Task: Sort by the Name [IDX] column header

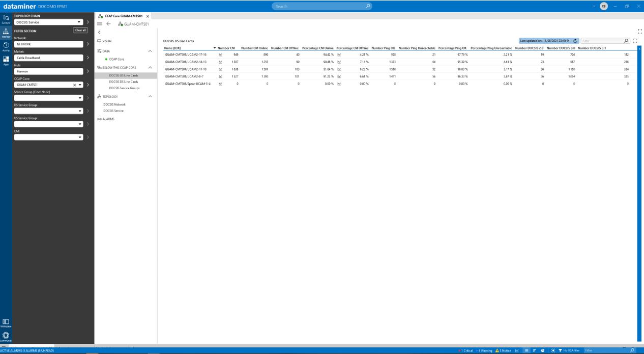Action: 172,48
